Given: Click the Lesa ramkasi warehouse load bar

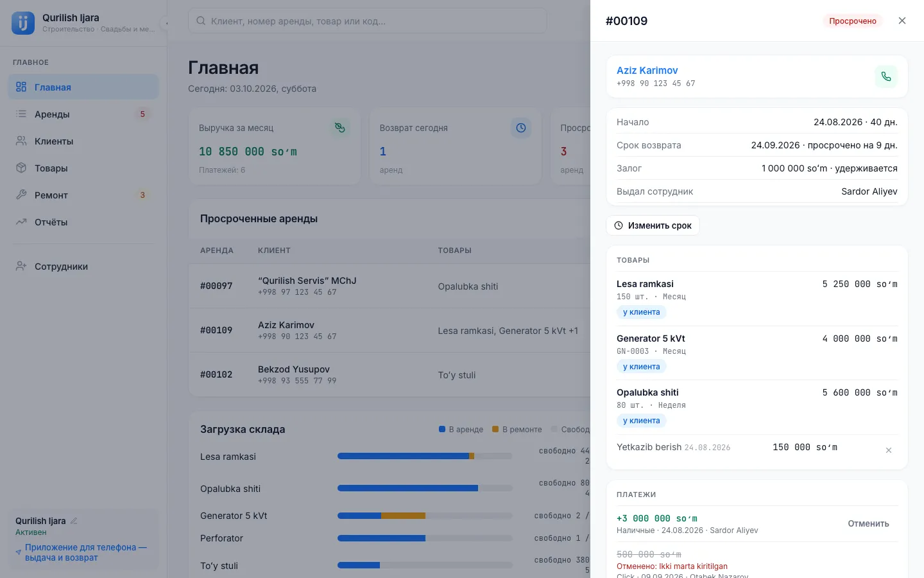Looking at the screenshot, I should (x=425, y=456).
